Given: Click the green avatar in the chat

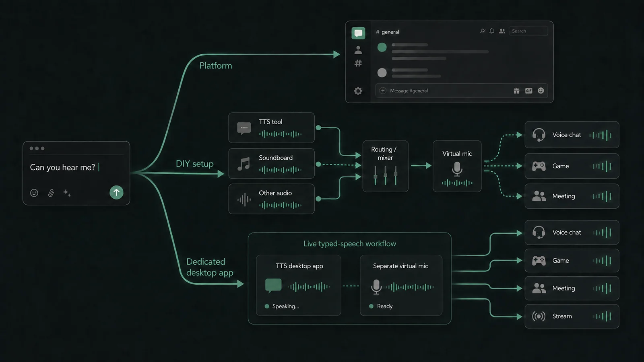Looking at the screenshot, I should (x=382, y=47).
